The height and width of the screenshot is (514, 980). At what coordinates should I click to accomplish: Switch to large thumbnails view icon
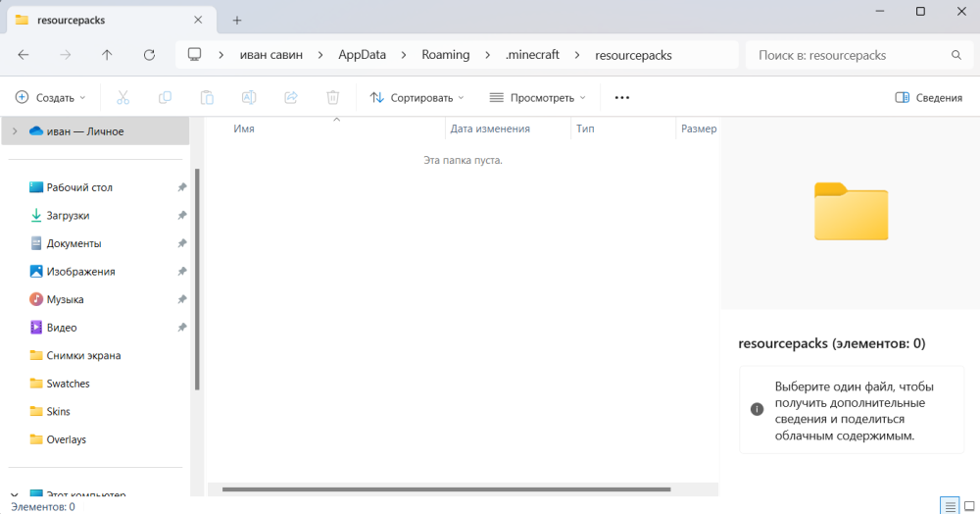pos(969,506)
